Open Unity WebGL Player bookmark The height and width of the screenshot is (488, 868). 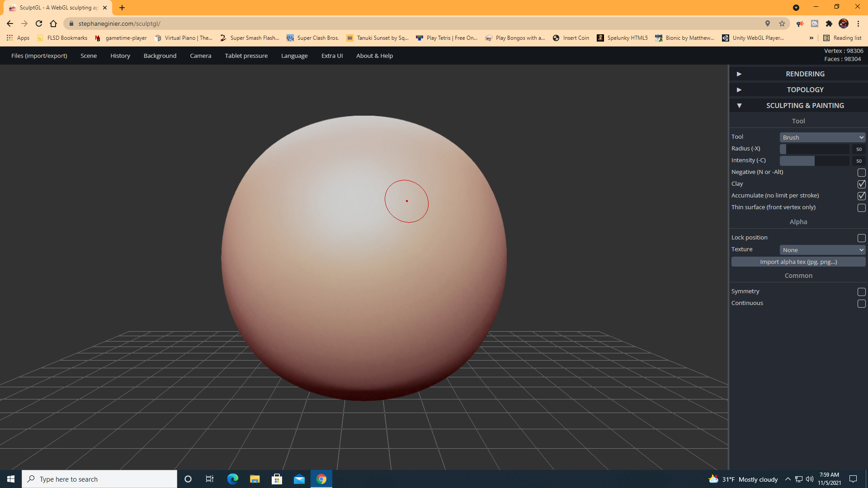tap(753, 38)
